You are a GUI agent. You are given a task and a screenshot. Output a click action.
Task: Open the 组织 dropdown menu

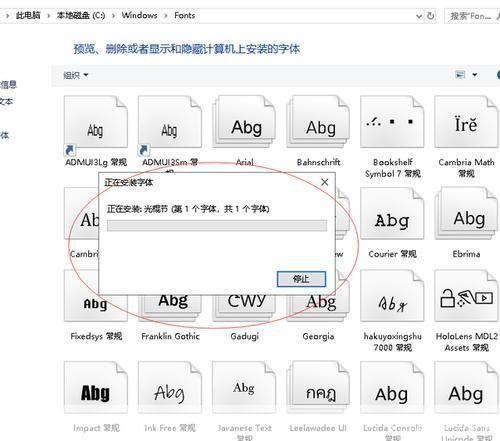pos(76,75)
